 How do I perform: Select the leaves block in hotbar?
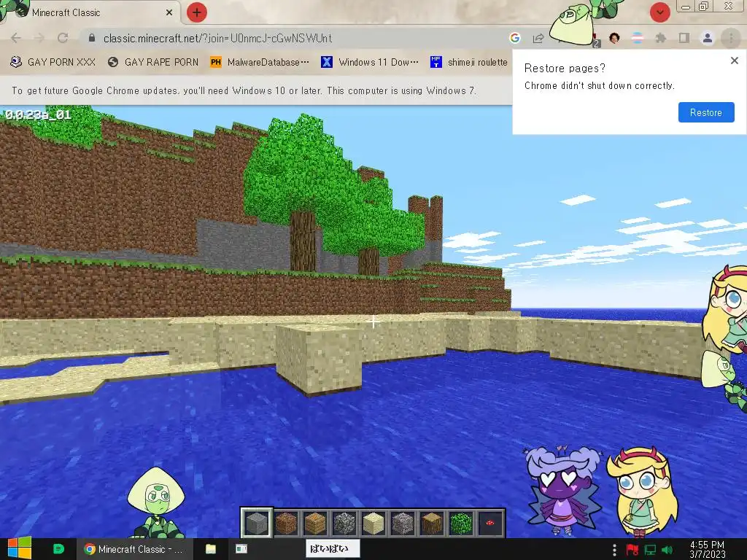[x=461, y=523]
